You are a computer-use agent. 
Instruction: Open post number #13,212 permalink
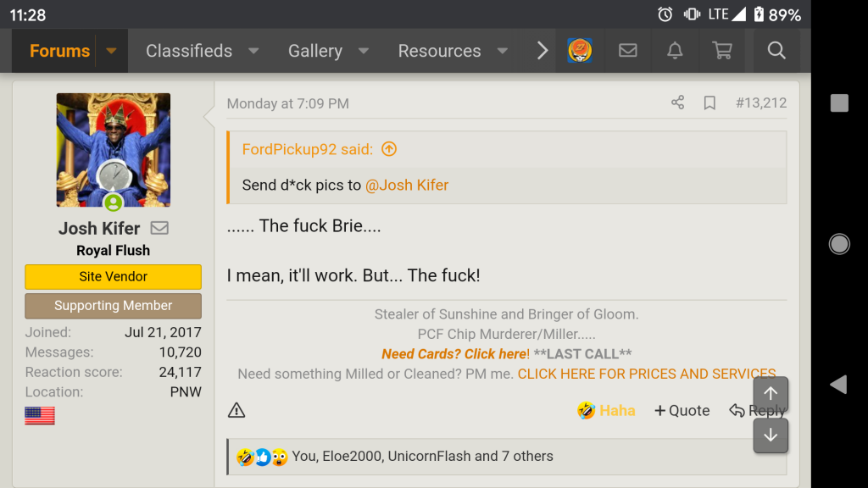(761, 103)
